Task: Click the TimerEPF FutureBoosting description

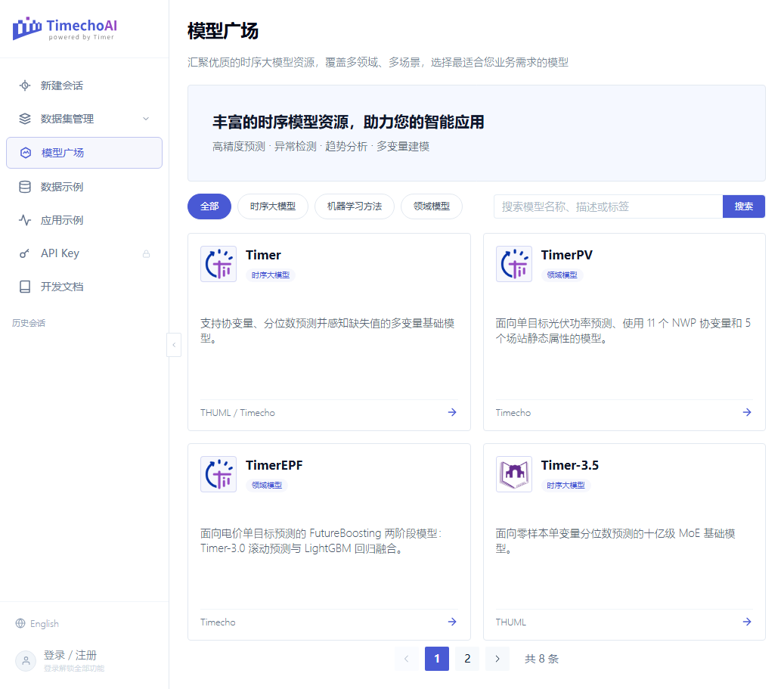Action: pos(321,541)
